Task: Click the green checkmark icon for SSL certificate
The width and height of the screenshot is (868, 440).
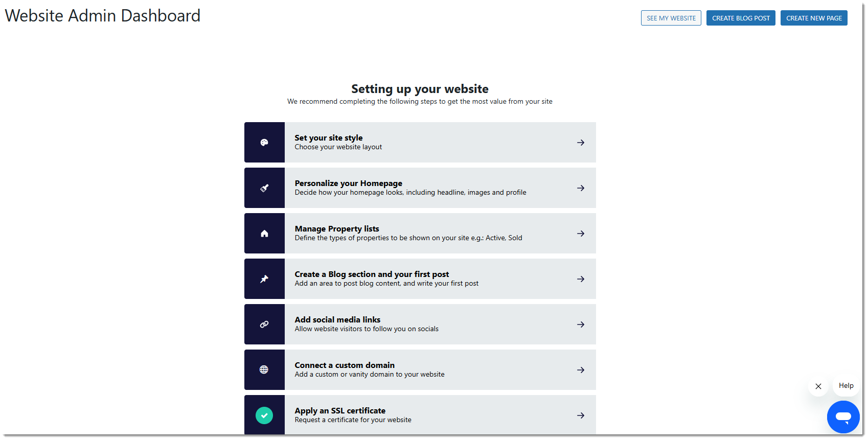Action: (x=264, y=415)
